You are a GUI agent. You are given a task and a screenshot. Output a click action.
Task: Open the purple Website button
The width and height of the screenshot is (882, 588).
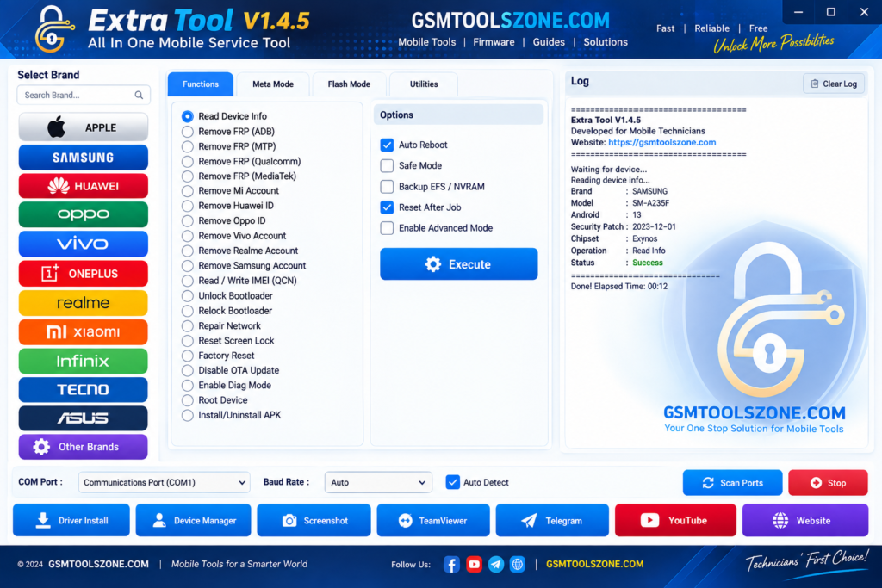(805, 521)
